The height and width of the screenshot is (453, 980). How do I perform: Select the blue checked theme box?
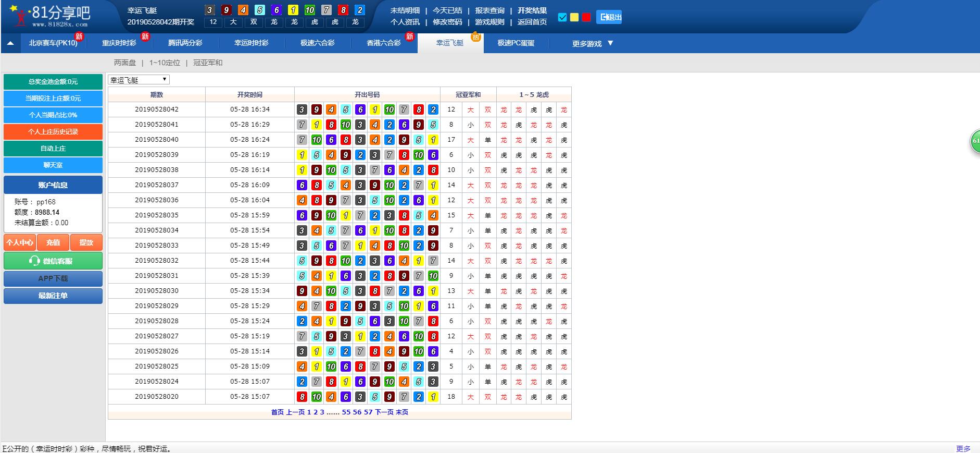(x=562, y=17)
